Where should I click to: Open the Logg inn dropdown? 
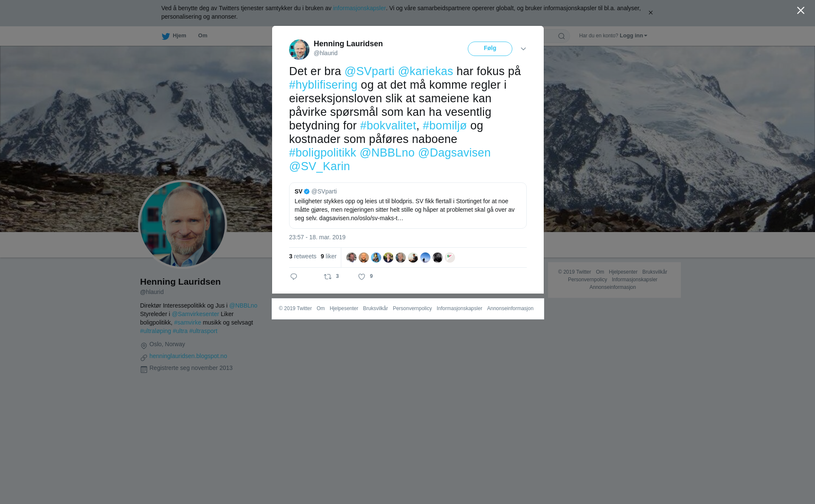(633, 36)
